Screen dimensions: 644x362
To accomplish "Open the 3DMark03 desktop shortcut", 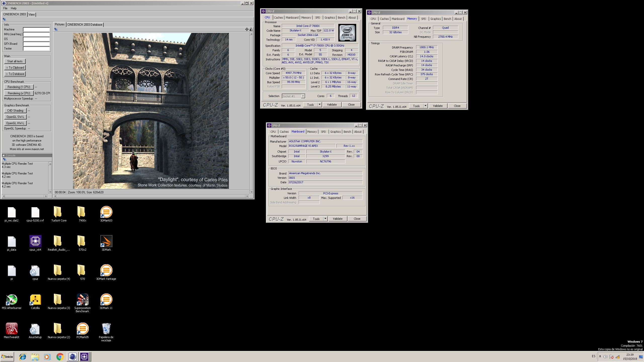I will tap(106, 214).
